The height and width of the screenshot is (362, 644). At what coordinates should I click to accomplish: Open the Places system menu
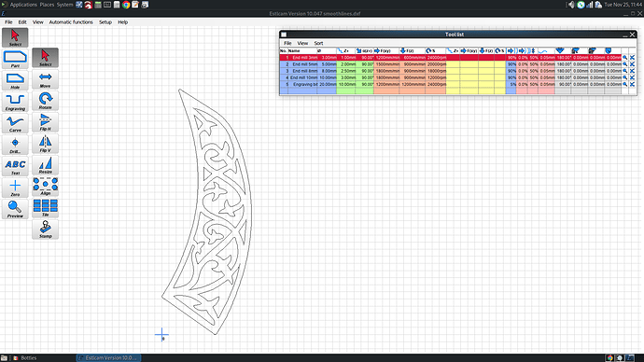(x=47, y=5)
